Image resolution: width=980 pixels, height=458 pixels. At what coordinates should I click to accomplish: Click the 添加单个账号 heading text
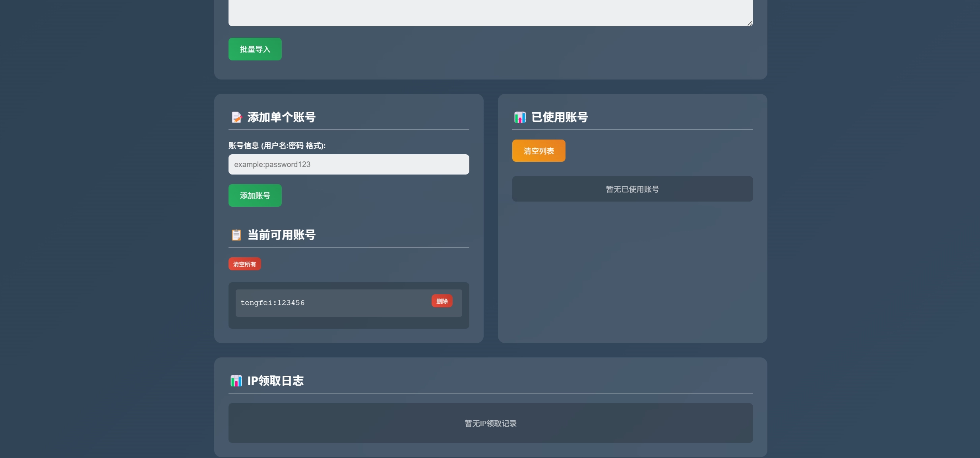pos(281,117)
